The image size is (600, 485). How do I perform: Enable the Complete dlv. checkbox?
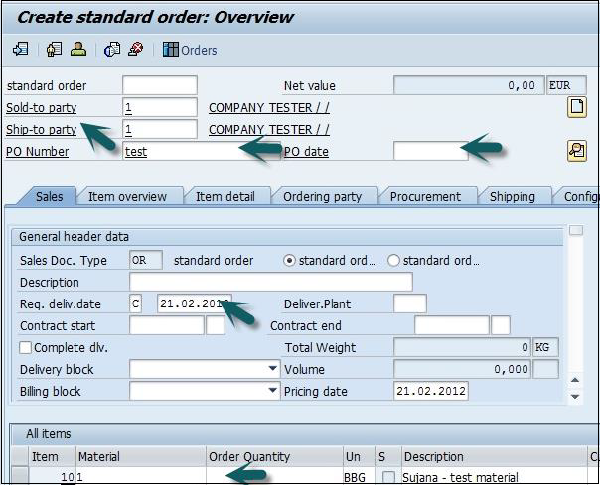pyautogui.click(x=26, y=348)
